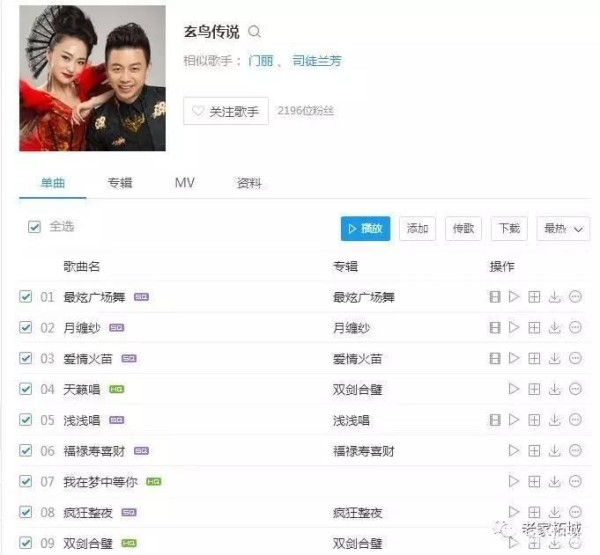Click the 关注歌手 follow button
Screen dimensions: 600x555
(226, 111)
